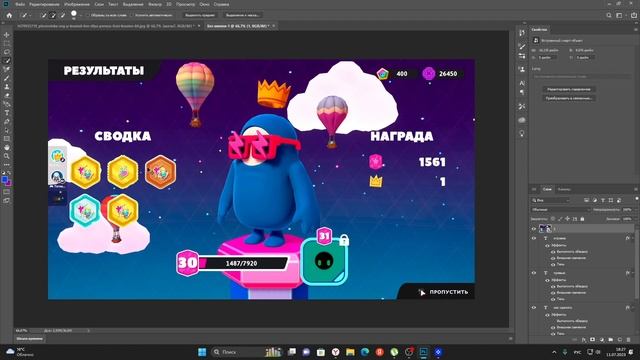Screen dimensions: 640x360
Task: Show hidden icons chevron in system tray
Action: [x=554, y=352]
